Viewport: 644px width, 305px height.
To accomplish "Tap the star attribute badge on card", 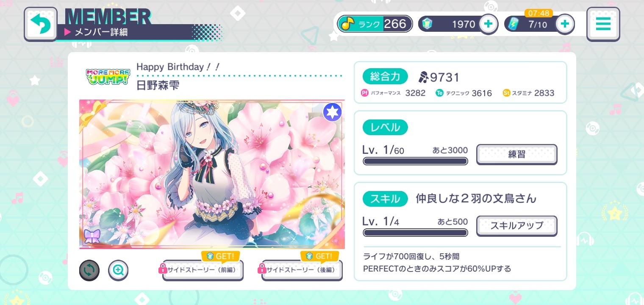I will [332, 112].
